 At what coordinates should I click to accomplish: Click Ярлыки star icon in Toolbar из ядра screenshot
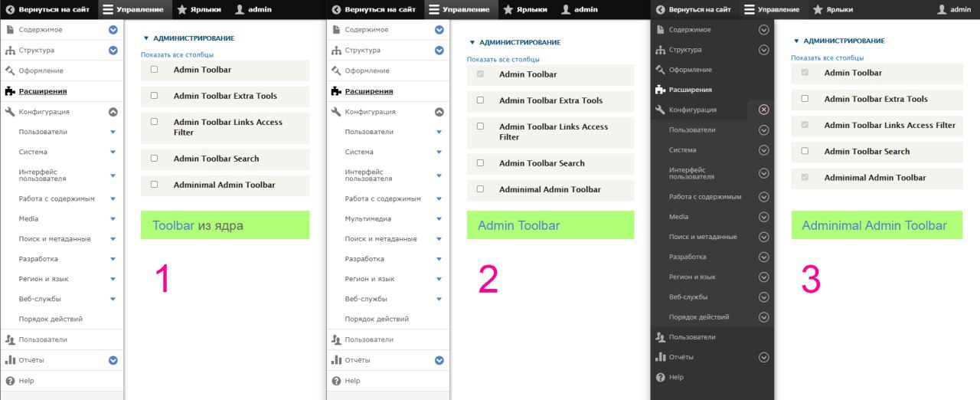[182, 9]
